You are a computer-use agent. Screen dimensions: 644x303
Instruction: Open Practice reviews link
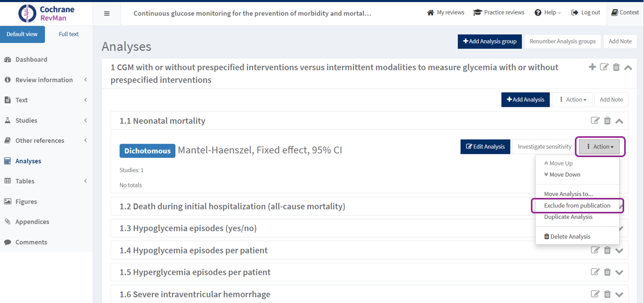499,12
